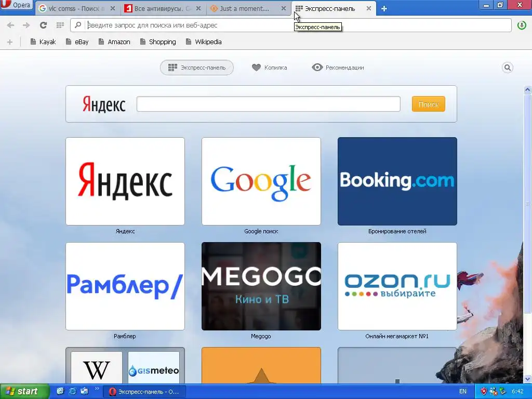Close the Экспресс-панель tab
This screenshot has height=399, width=532.
click(x=369, y=8)
